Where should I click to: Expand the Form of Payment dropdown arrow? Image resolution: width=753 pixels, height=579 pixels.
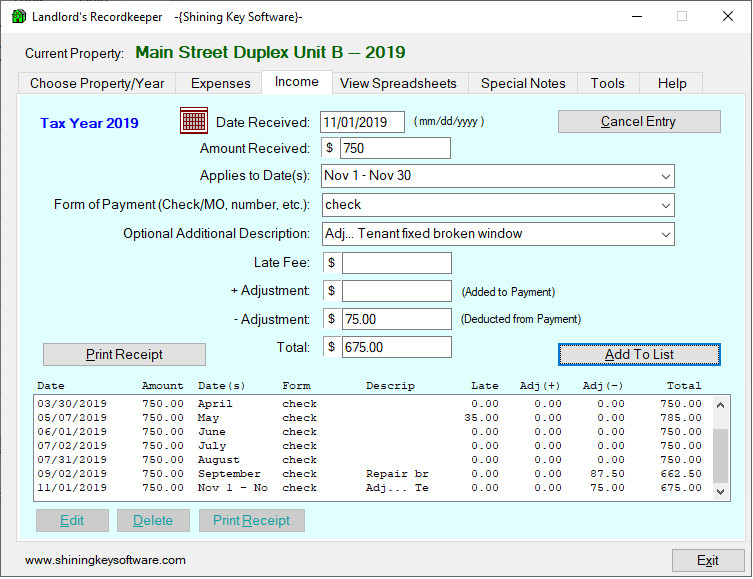pyautogui.click(x=666, y=205)
